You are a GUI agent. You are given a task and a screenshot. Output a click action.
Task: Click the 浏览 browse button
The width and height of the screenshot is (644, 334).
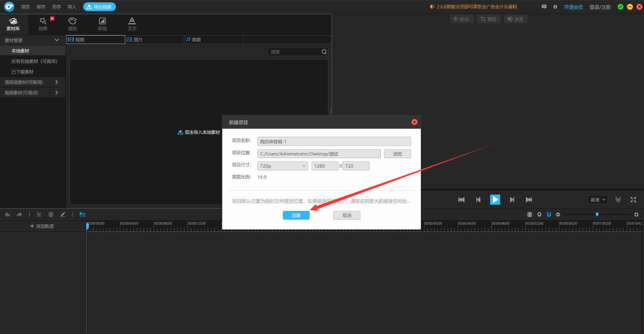(x=398, y=154)
